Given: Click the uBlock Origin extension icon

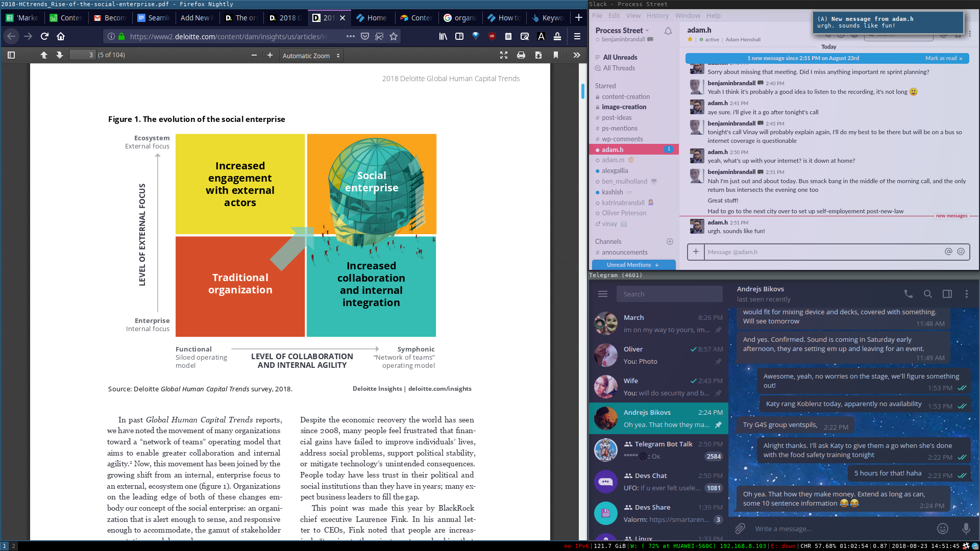Looking at the screenshot, I should point(492,36).
